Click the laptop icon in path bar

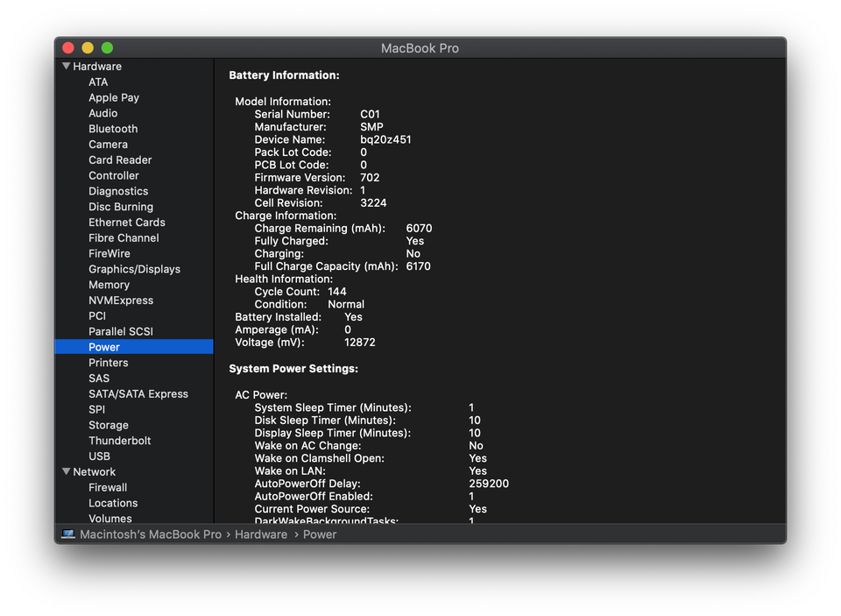(x=68, y=535)
